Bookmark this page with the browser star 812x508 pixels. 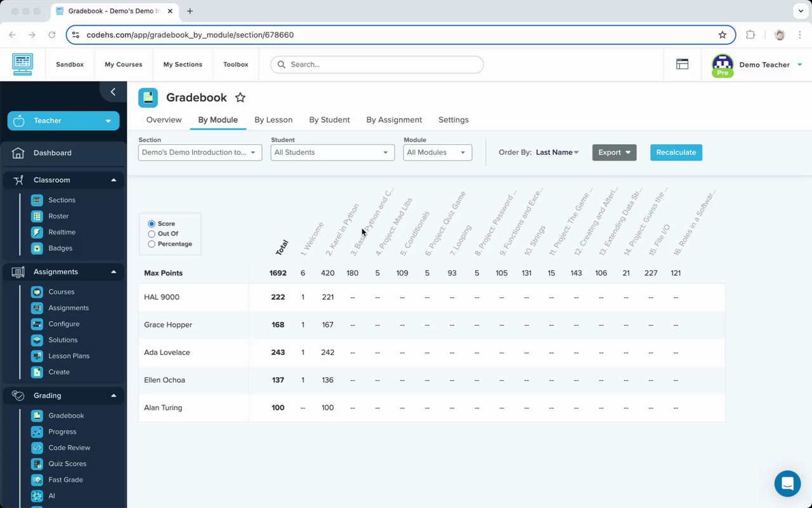click(722, 35)
